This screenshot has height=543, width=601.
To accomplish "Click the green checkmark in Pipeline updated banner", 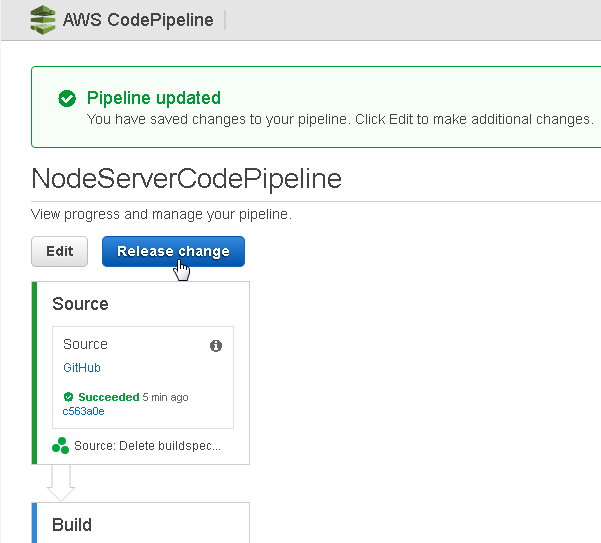I will point(67,98).
